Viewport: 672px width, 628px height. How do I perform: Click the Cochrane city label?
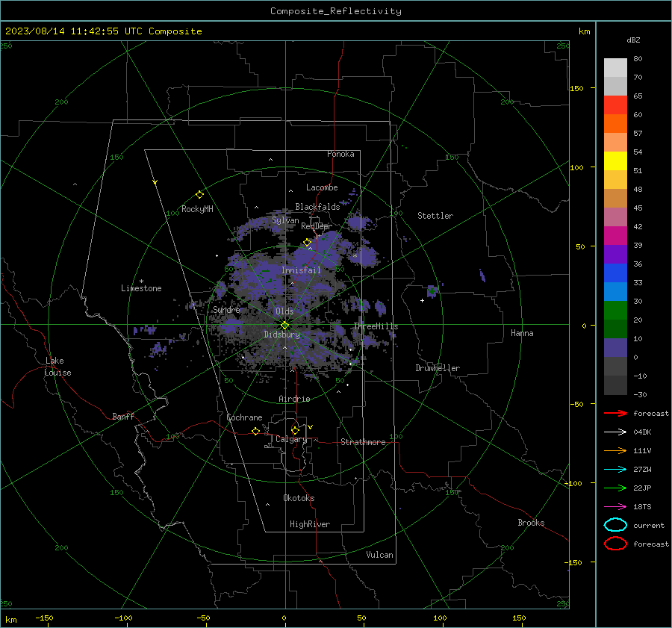click(x=244, y=417)
